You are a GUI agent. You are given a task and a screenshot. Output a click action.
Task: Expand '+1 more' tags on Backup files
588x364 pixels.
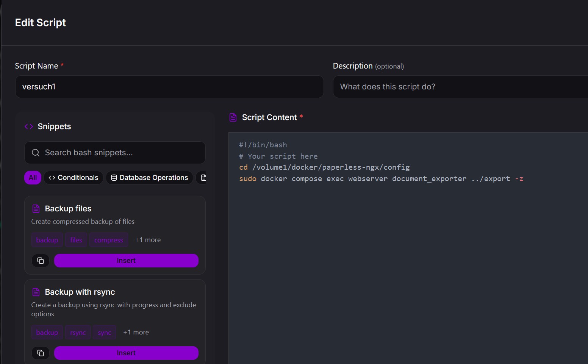coord(148,240)
